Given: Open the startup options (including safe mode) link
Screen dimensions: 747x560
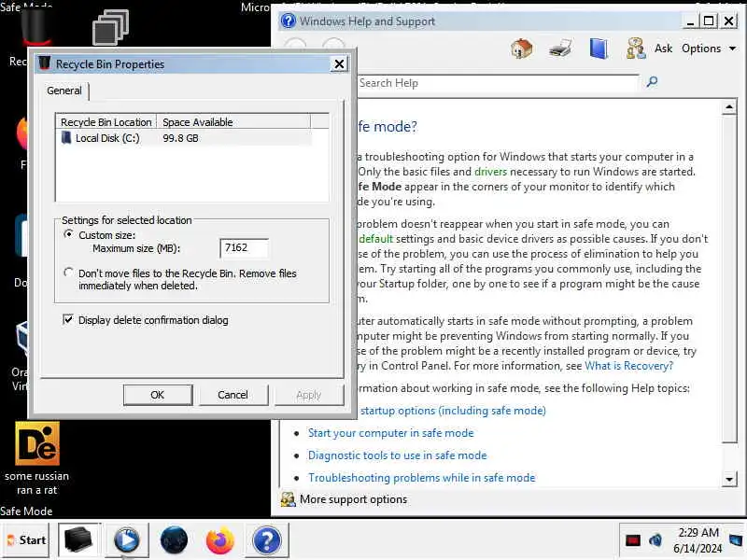Looking at the screenshot, I should 453,411.
